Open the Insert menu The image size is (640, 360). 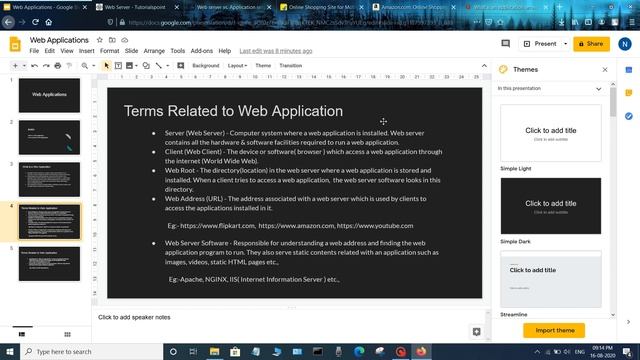[87, 51]
